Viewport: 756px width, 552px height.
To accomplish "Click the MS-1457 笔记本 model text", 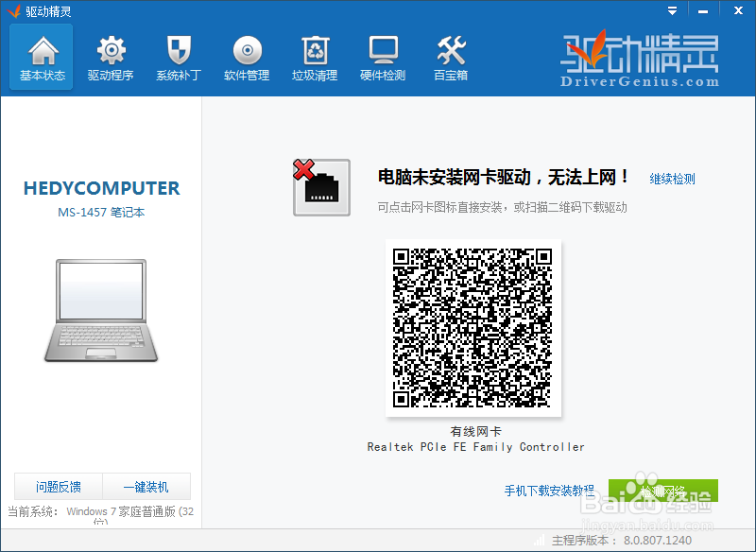I will [x=101, y=212].
